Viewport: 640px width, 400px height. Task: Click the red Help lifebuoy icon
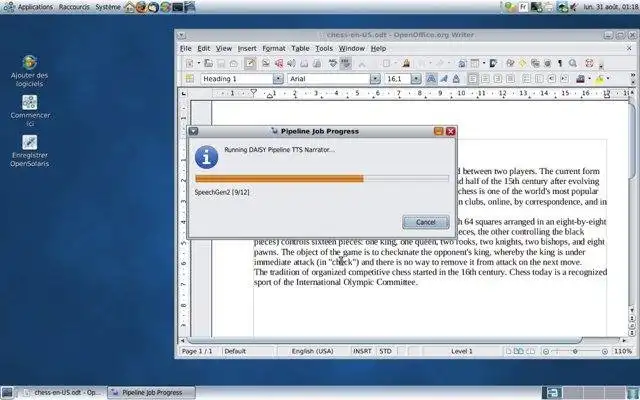pos(589,63)
